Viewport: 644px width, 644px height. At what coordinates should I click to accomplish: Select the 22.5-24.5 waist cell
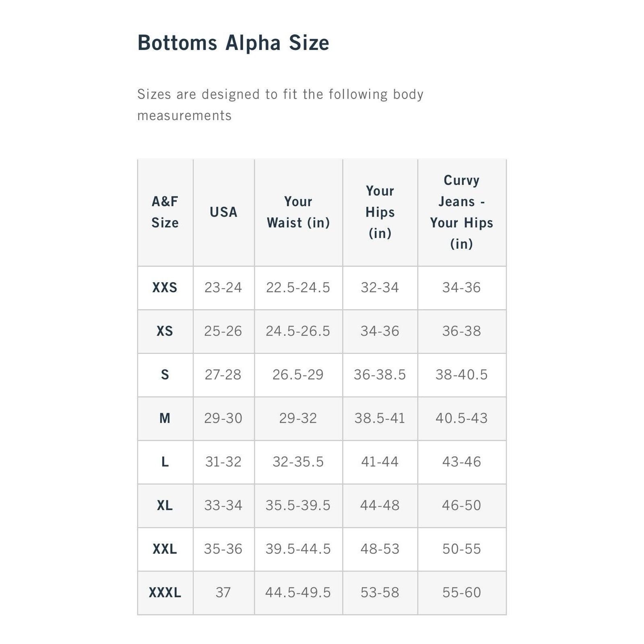[x=298, y=287]
